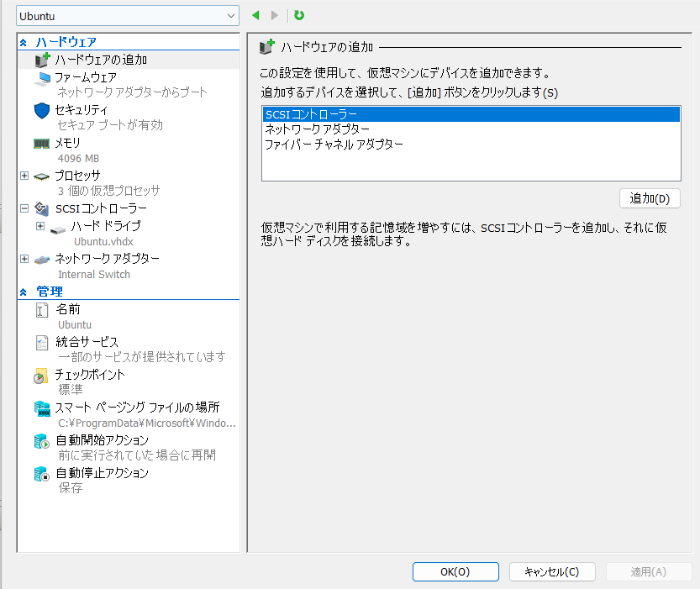The height and width of the screenshot is (589, 700).
Task: Click the Checkpoint (チェックポイント) icon
Action: coord(42,376)
